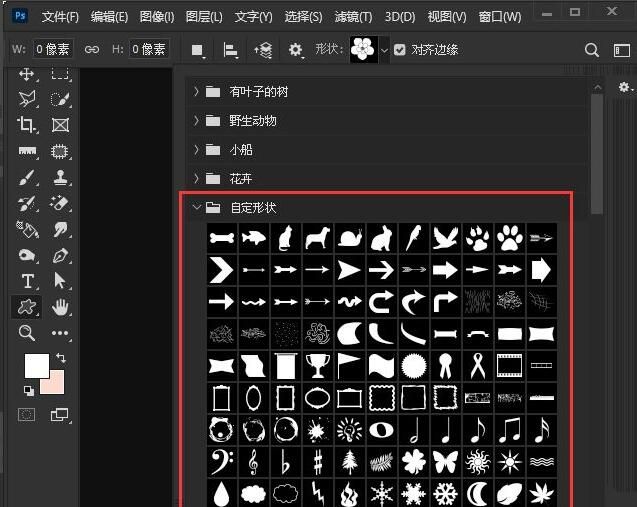The height and width of the screenshot is (507, 637).
Task: Toggle Quick Mask mode
Action: (x=27, y=414)
